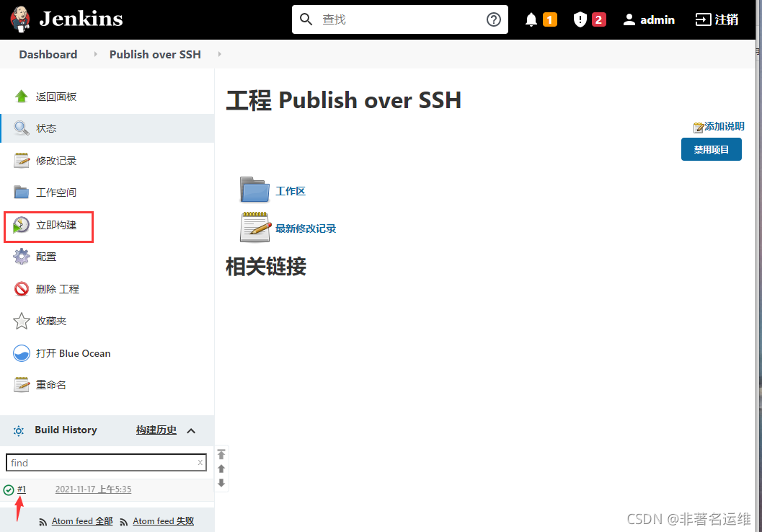Image resolution: width=762 pixels, height=532 pixels.
Task: Expand the Publish over SSH breadcrumb arrow
Action: [220, 54]
